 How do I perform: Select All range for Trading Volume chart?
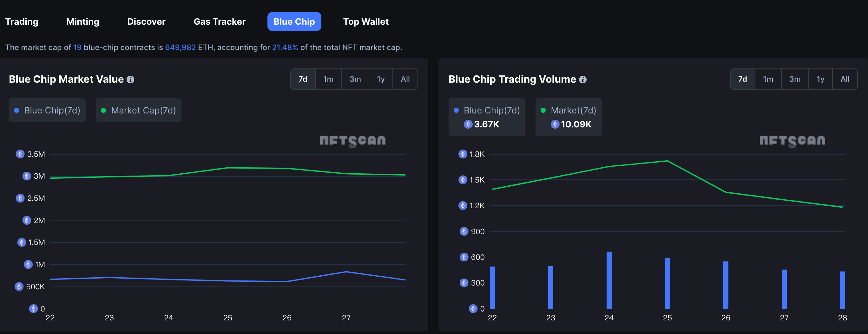[x=845, y=79]
